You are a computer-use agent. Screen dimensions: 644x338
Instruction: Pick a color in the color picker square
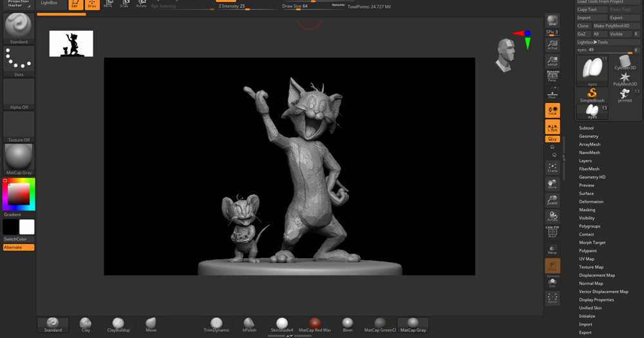coord(19,194)
